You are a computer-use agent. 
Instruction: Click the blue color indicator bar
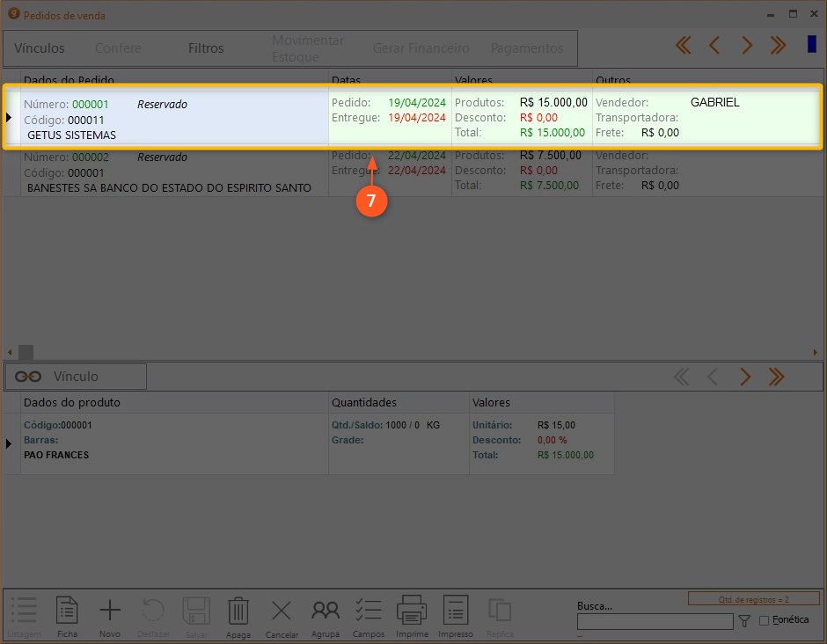[811, 45]
